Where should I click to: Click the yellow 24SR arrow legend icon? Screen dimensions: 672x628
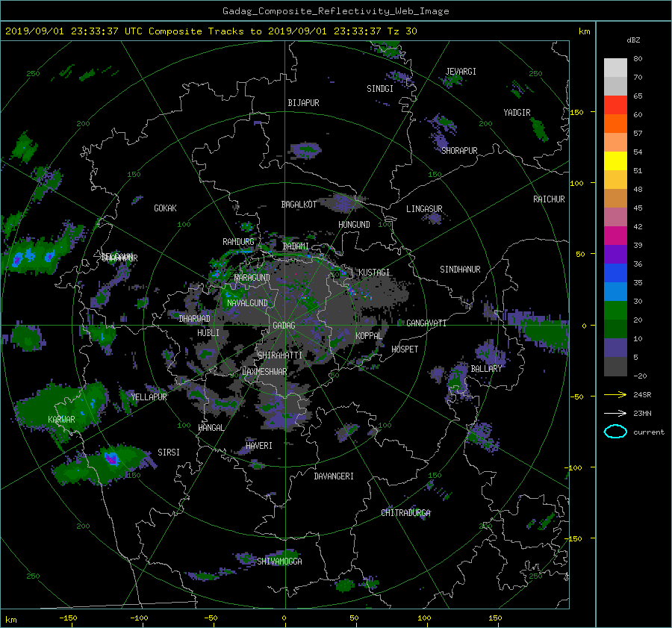(615, 394)
